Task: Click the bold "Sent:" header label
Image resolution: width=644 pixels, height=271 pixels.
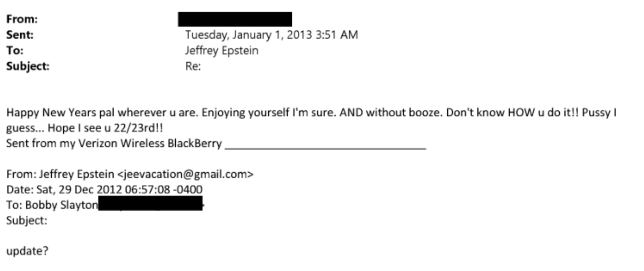Action: click(x=20, y=35)
